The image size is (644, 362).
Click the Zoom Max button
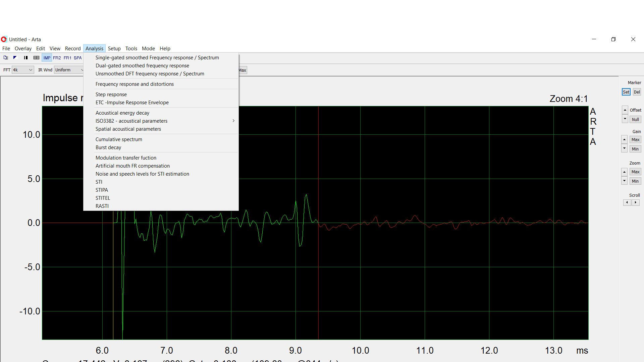pos(635,172)
